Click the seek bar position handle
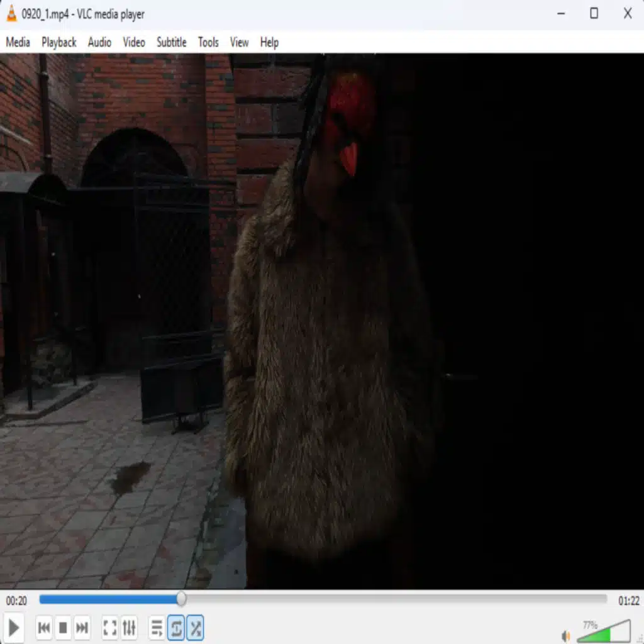The width and height of the screenshot is (644, 644). pos(181,599)
